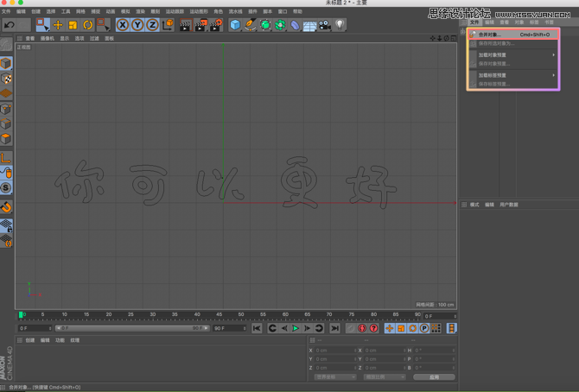Viewport: 579px width, 392px height.
Task: Switch to Polygons mode
Action: [x=6, y=139]
